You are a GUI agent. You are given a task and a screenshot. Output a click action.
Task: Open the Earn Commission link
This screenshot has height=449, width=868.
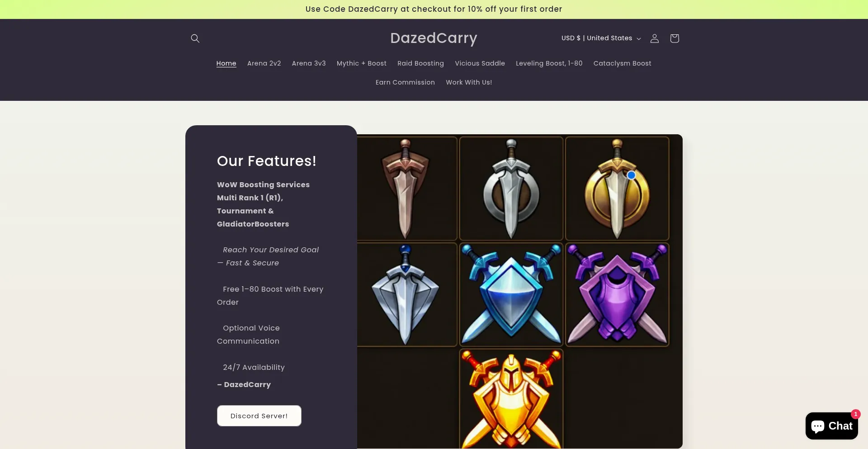pos(405,82)
